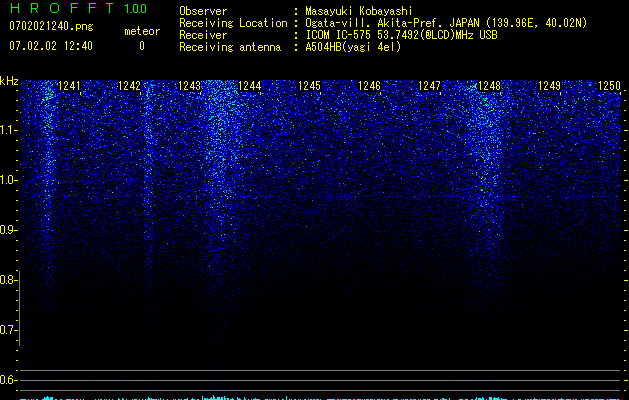Click the 1250 time marker
The image size is (629, 400).
click(609, 86)
